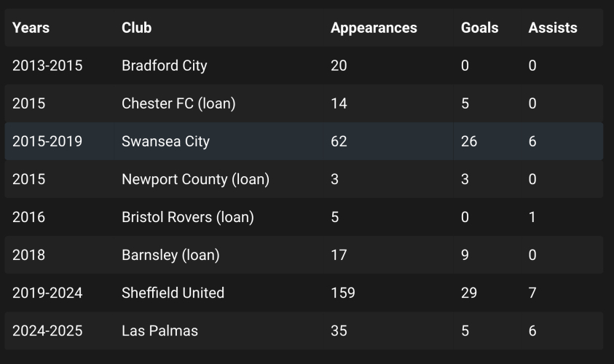
Task: Click the 2019-2024 years cell
Action: (47, 293)
